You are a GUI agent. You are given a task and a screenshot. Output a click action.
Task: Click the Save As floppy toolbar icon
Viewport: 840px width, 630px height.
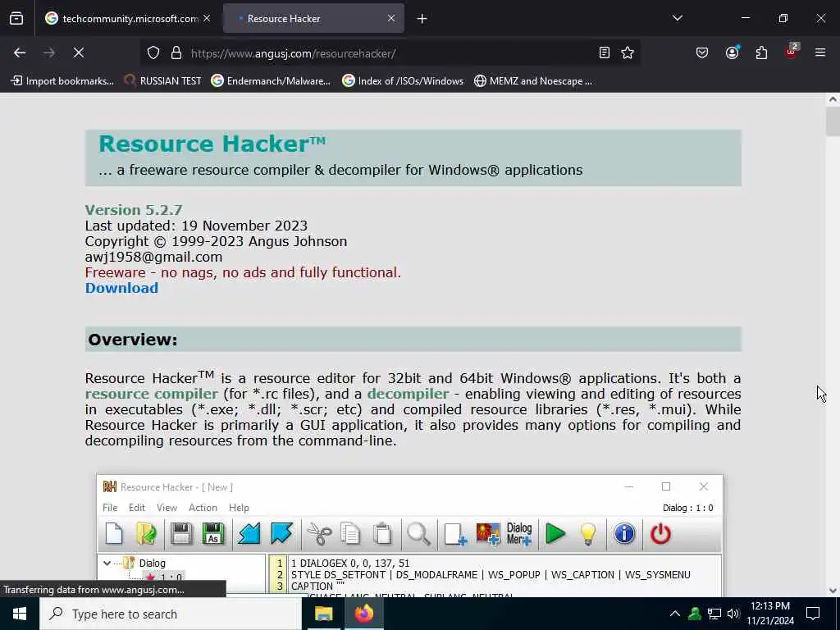[x=212, y=534]
